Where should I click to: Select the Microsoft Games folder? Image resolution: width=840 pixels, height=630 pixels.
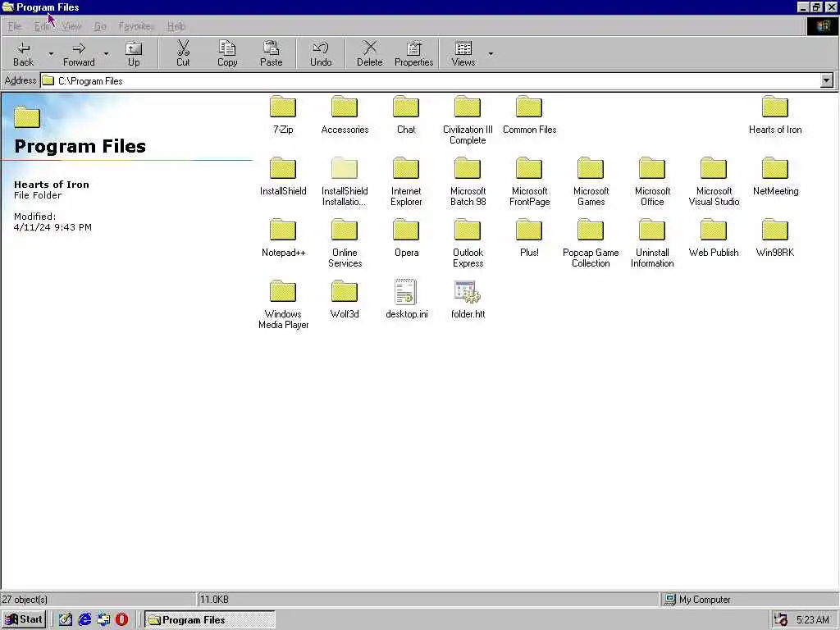click(591, 181)
